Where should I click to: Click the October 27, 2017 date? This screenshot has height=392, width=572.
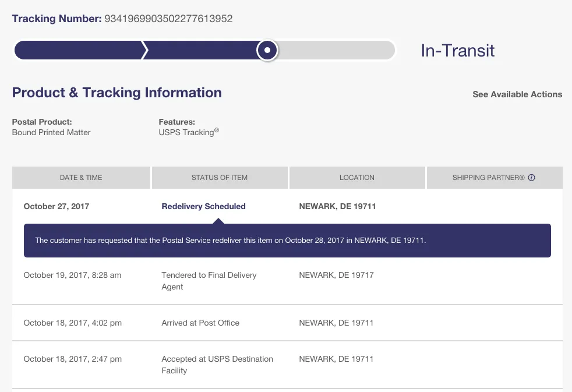pos(57,206)
